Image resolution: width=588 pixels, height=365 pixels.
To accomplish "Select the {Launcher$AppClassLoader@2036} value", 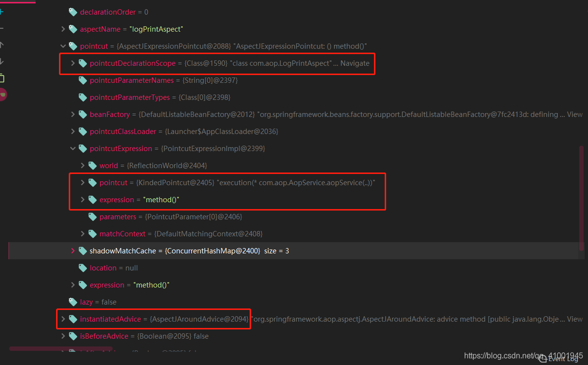I will pos(222,132).
